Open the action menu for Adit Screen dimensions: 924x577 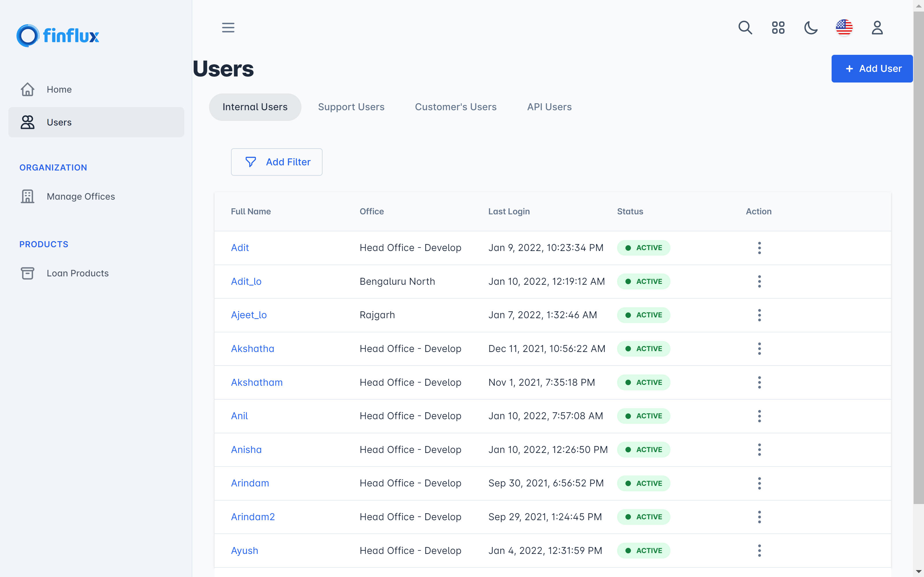pos(759,248)
